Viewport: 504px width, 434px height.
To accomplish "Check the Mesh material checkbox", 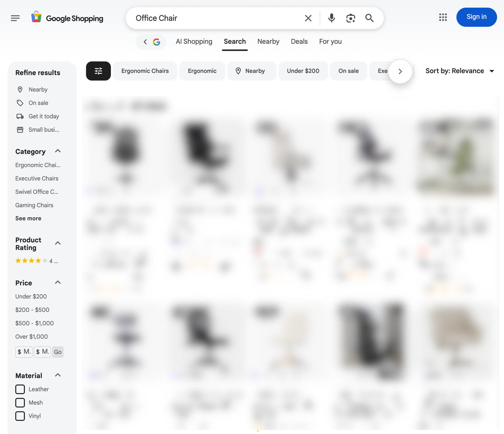I will (20, 403).
